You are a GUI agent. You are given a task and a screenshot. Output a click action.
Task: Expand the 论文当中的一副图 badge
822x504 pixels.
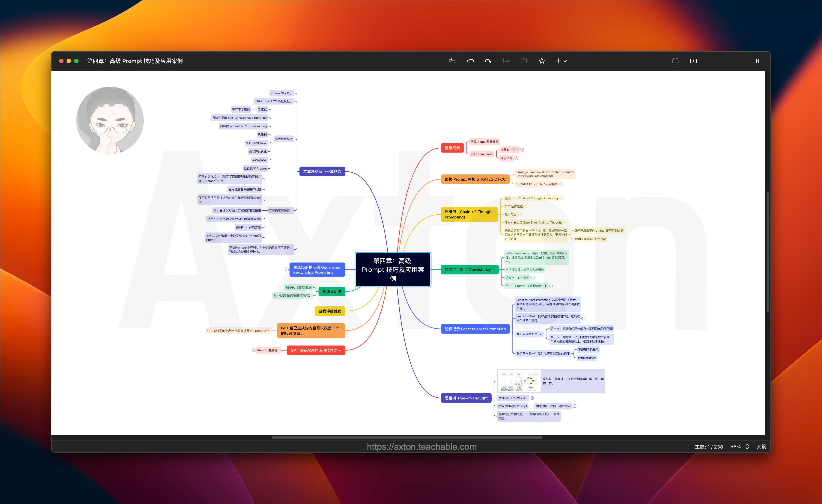coord(533,277)
